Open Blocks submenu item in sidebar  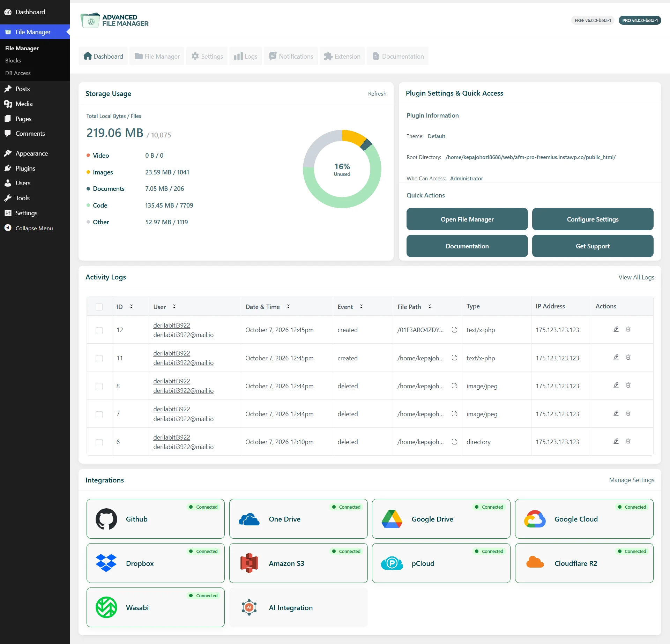coord(13,60)
